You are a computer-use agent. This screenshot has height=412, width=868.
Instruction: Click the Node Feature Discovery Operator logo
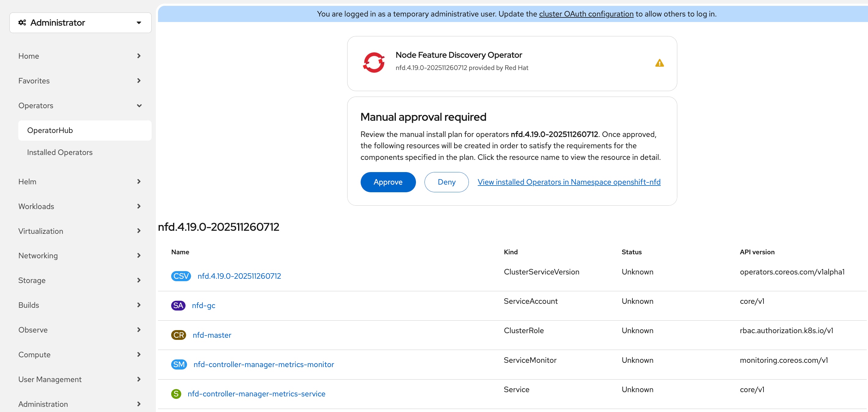374,63
